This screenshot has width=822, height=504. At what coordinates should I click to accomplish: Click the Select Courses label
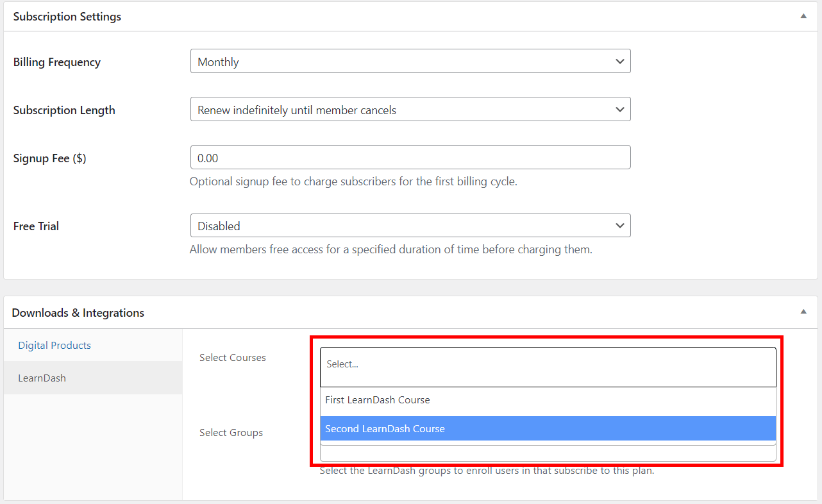click(233, 358)
